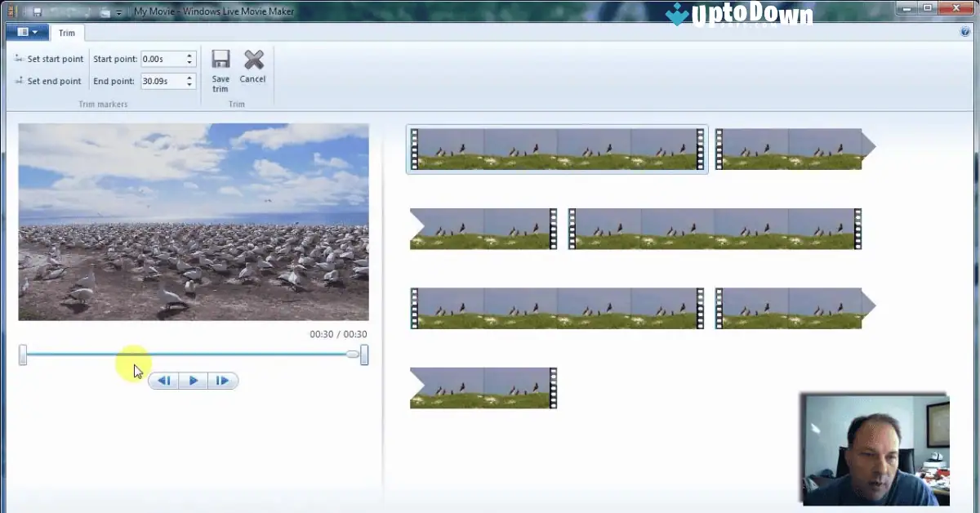
Task: Open the Quick Access toolbar customization dropdown
Action: pos(118,12)
